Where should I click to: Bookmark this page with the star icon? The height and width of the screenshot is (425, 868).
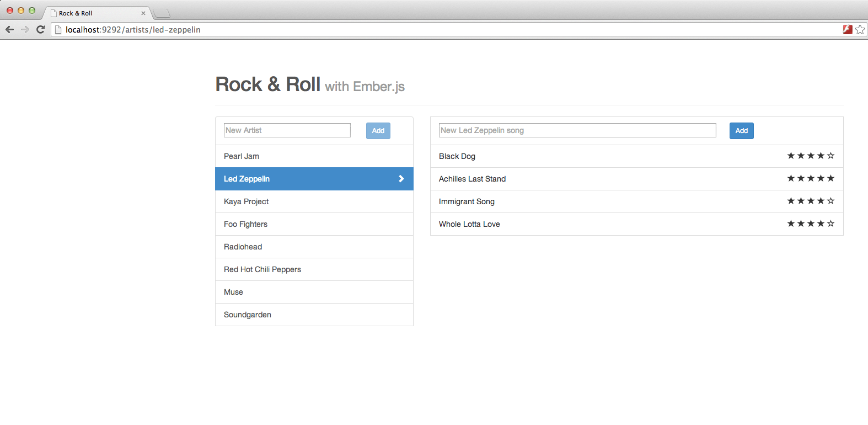coord(860,29)
